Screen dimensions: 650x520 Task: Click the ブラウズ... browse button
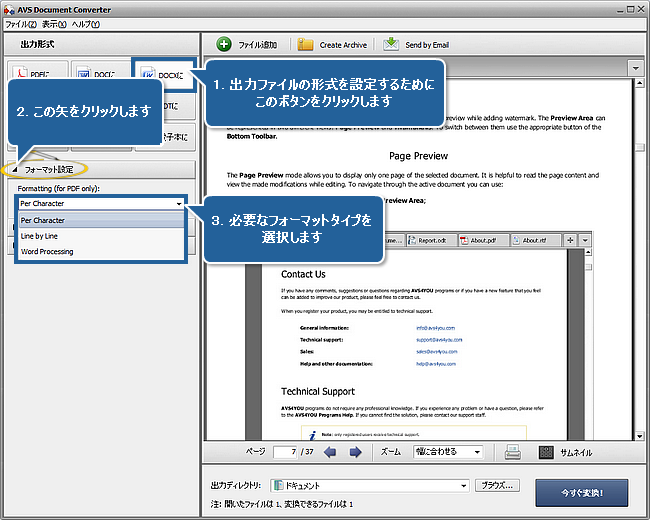497,485
